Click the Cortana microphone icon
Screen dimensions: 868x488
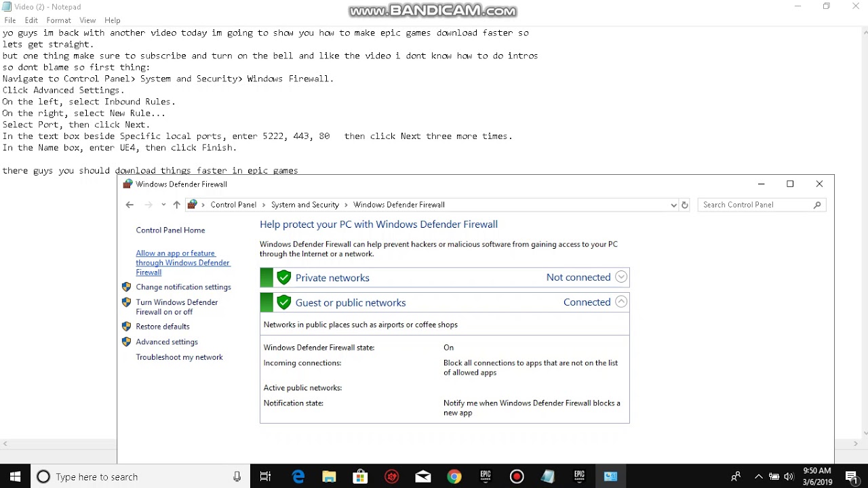[x=237, y=476]
